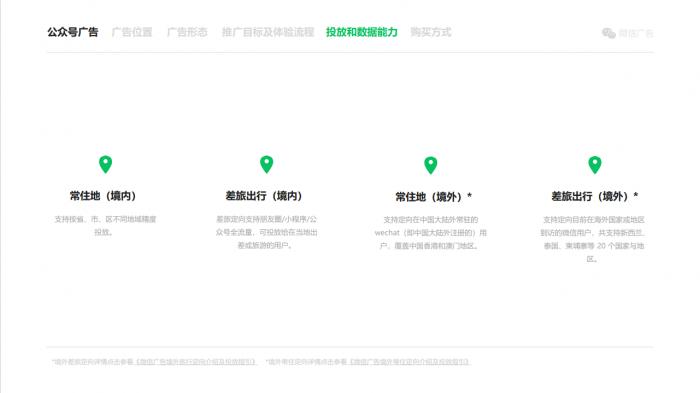The width and height of the screenshot is (700, 393).
Task: Open the footer link about 境外常住定向
Action: 409,362
